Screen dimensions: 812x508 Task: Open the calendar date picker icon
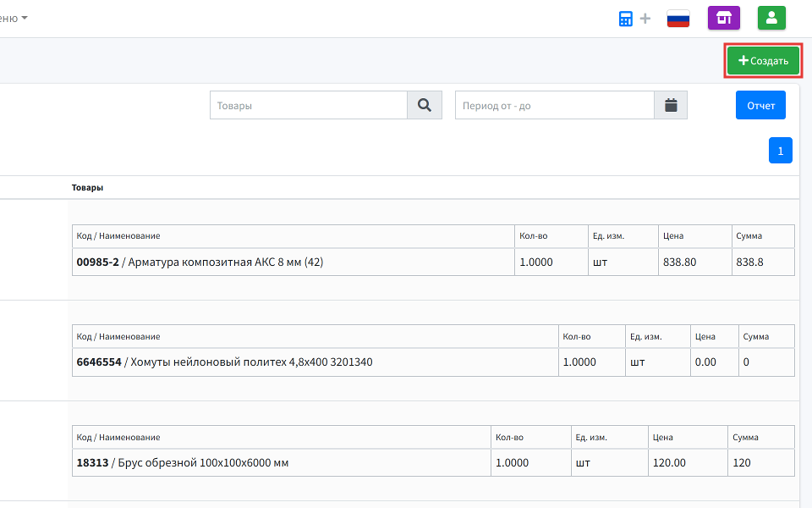[671, 105]
